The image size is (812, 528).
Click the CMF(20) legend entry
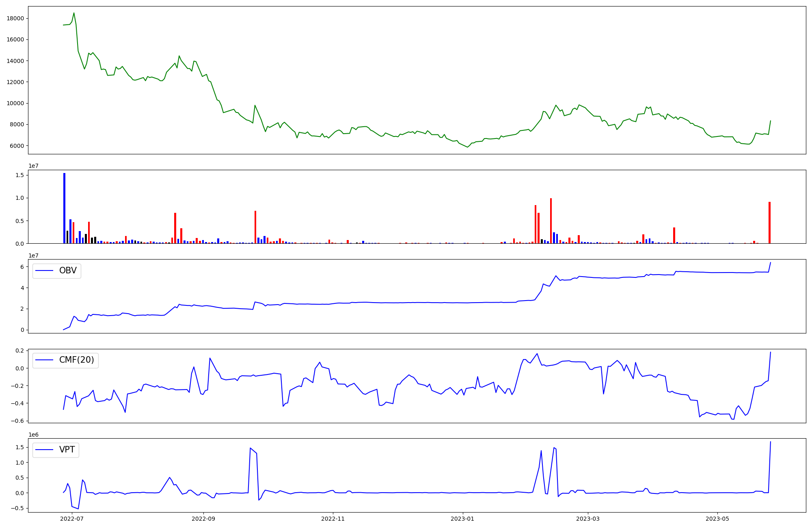(x=76, y=360)
